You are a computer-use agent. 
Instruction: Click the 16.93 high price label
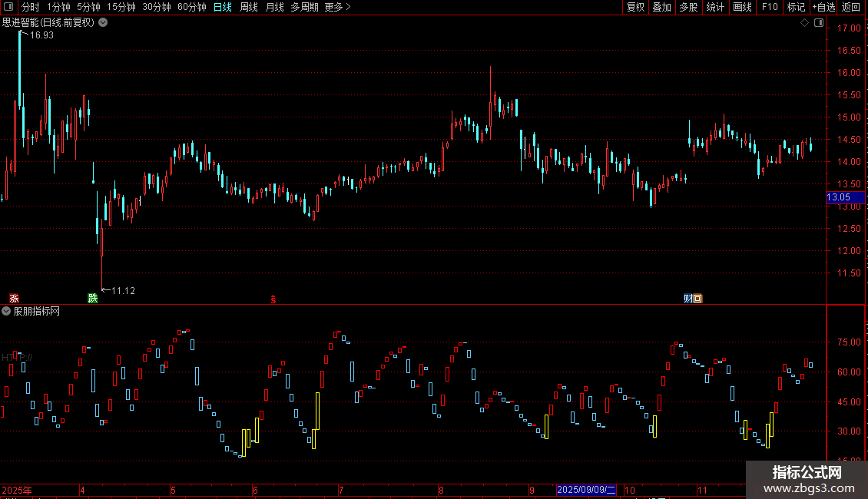coord(41,35)
